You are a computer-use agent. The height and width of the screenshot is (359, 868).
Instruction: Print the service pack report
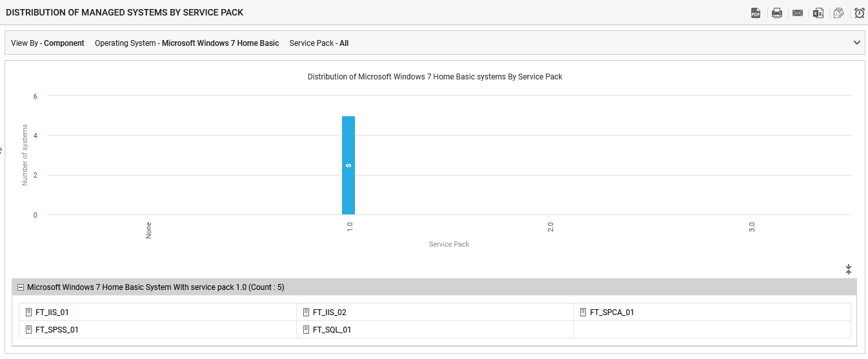(777, 13)
